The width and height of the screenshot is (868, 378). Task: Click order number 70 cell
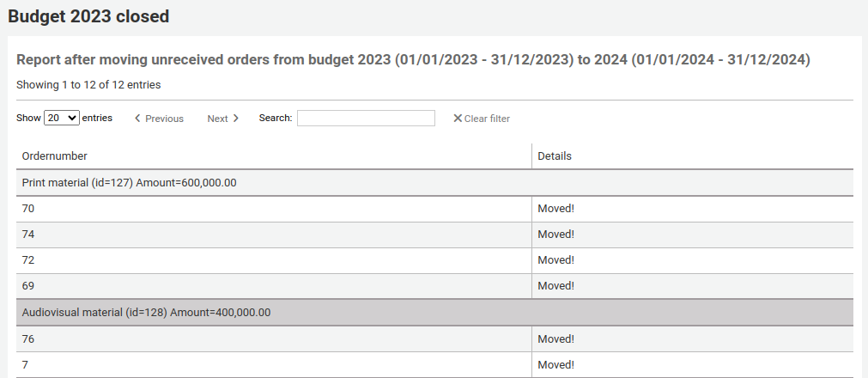[x=28, y=208]
